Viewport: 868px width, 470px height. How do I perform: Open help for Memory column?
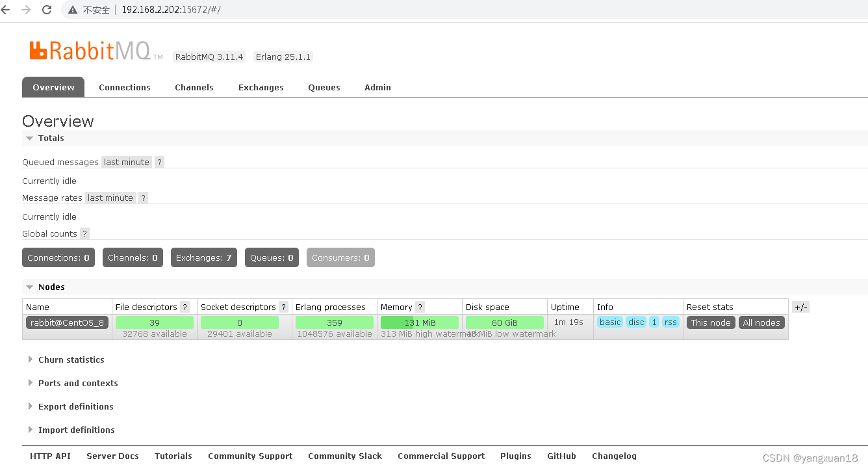(x=420, y=307)
